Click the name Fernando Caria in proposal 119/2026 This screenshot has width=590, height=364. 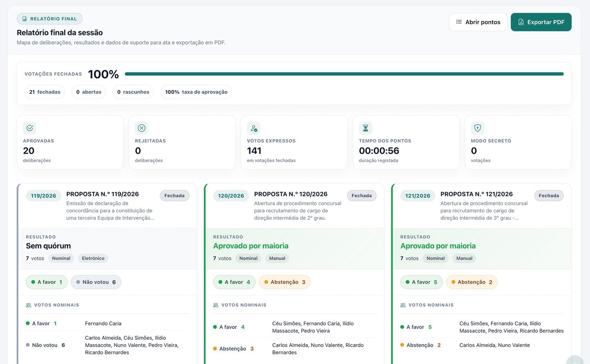tap(103, 323)
